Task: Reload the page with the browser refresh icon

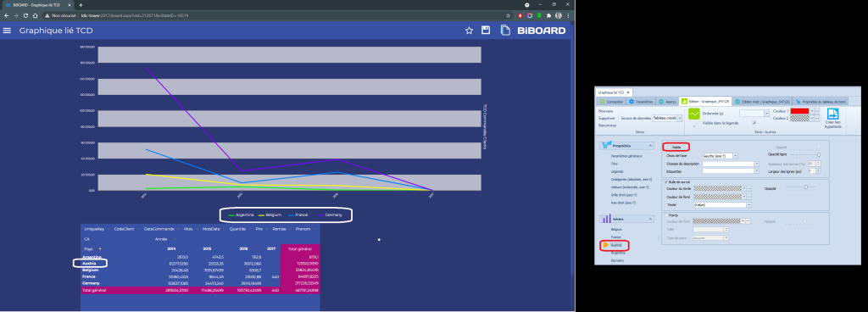Action: click(x=25, y=15)
